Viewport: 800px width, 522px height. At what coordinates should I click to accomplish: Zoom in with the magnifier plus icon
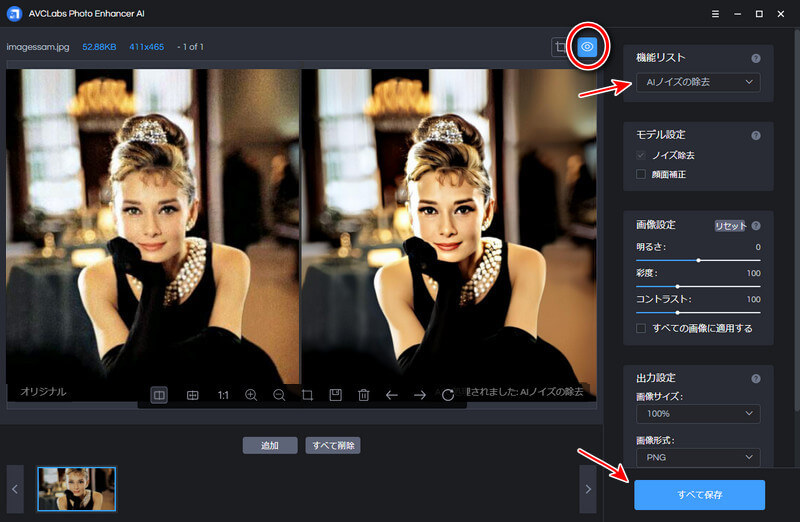(251, 395)
